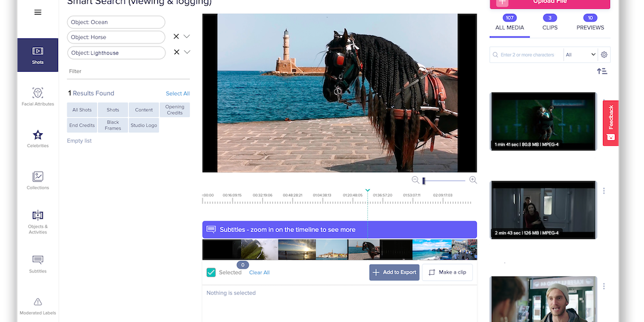The image size is (644, 322).
Task: Open Facial Attributes panel
Action: point(38,97)
